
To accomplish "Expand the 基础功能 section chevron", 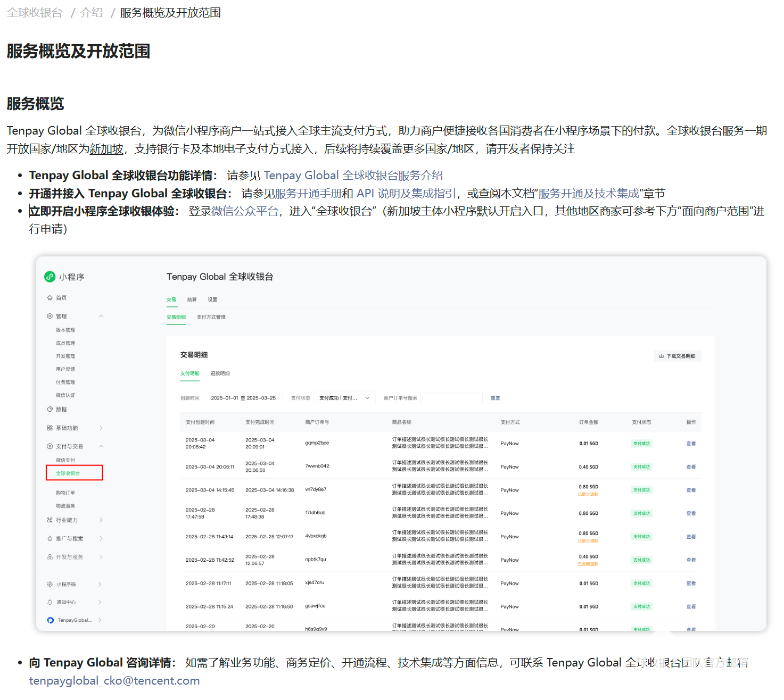I will 101,428.
